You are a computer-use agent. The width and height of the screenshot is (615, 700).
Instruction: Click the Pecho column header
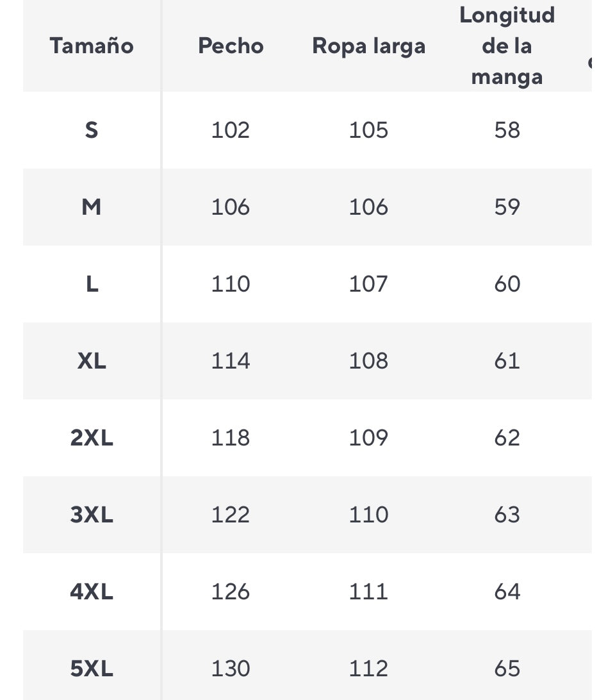coord(231,46)
